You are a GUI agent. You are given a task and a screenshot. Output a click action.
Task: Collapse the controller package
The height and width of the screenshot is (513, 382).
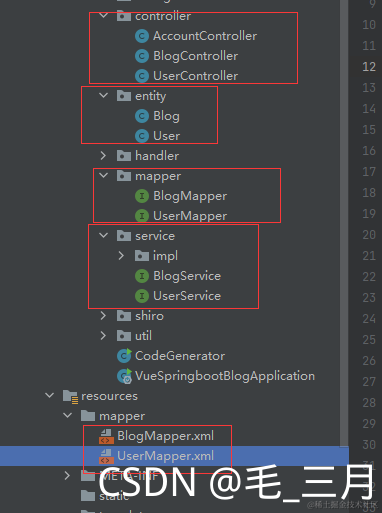[104, 15]
